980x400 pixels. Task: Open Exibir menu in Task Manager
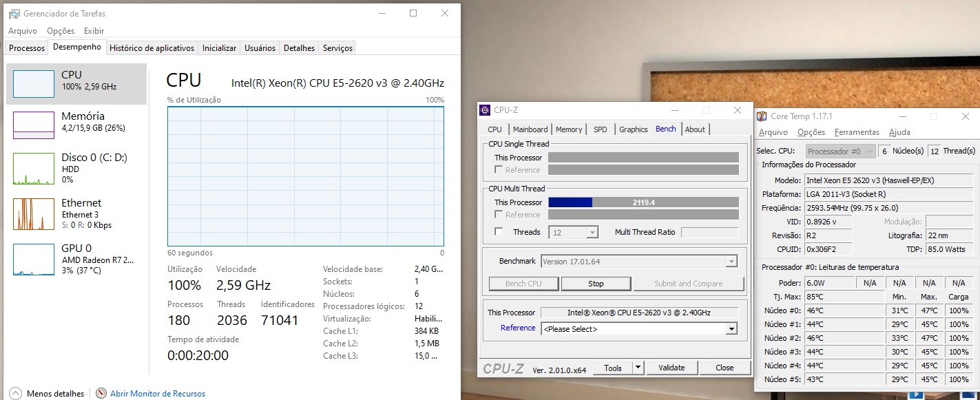point(94,31)
